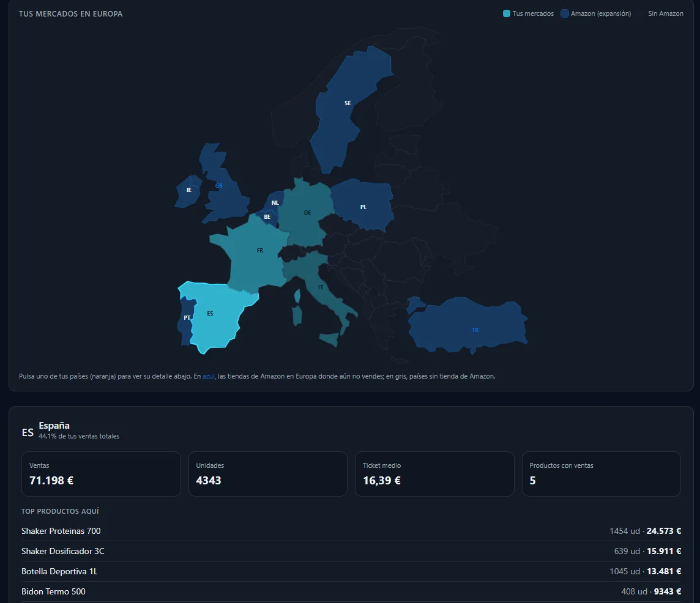
Task: Click Turkey (TR) on the map
Action: pos(469,328)
